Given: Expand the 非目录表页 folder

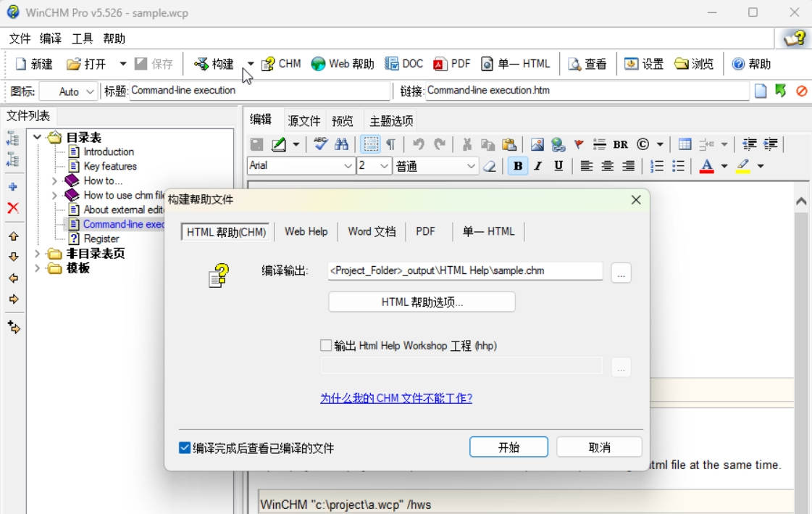Looking at the screenshot, I should 37,253.
